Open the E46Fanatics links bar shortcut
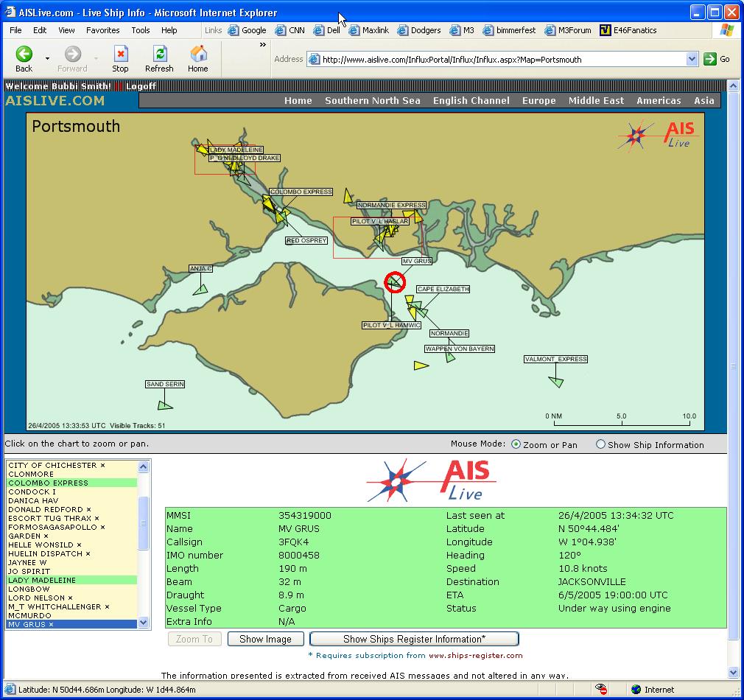 coord(628,30)
